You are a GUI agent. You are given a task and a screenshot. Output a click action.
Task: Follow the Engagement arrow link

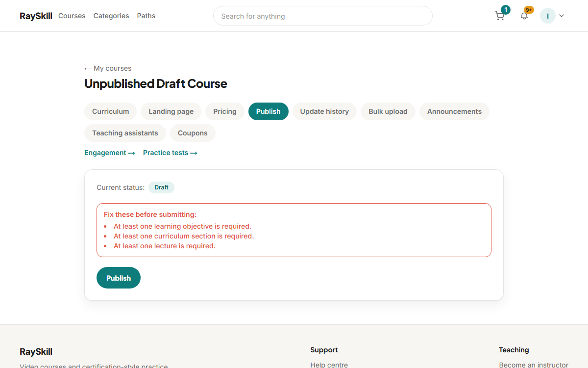[110, 153]
